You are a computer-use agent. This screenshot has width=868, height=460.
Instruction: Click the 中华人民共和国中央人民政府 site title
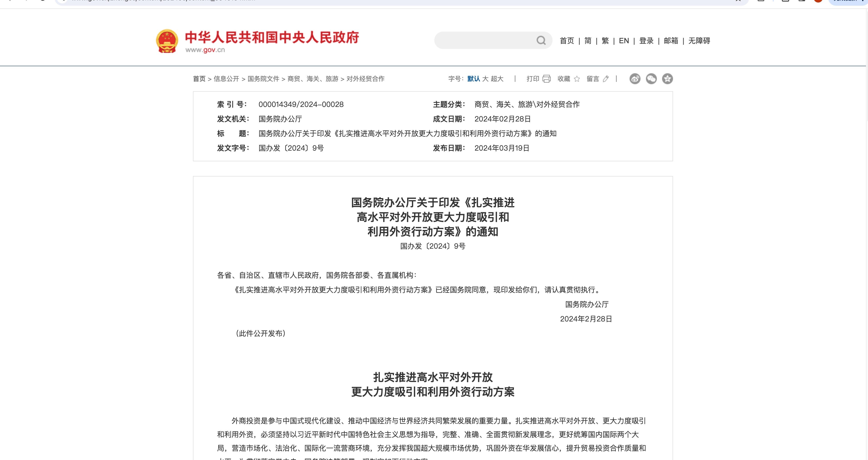[272, 38]
